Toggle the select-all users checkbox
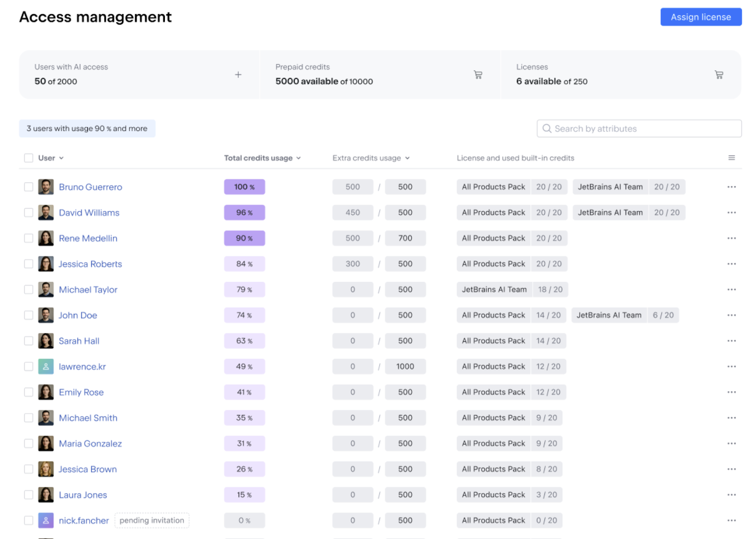Image resolution: width=756 pixels, height=539 pixels. 29,158
